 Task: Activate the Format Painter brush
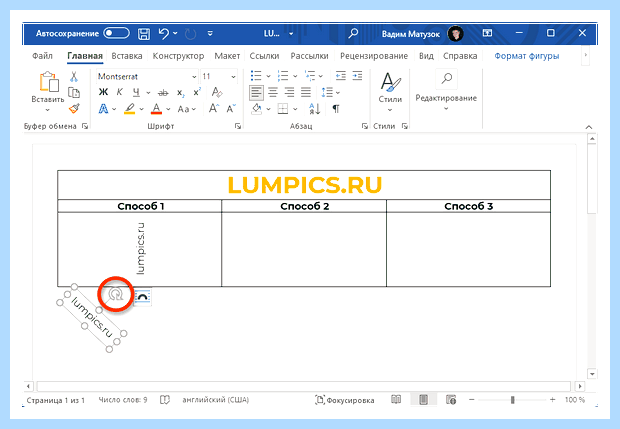coord(74,108)
